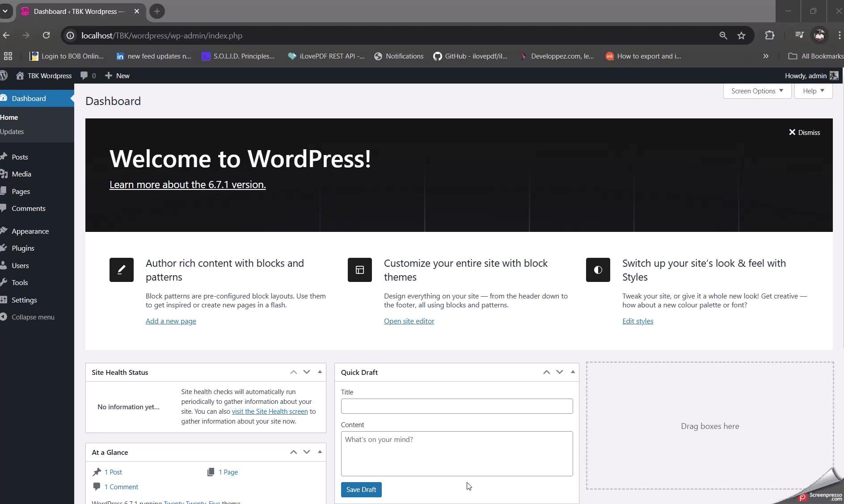Follow the Open site editor link
This screenshot has width=844, height=504.
[409, 321]
